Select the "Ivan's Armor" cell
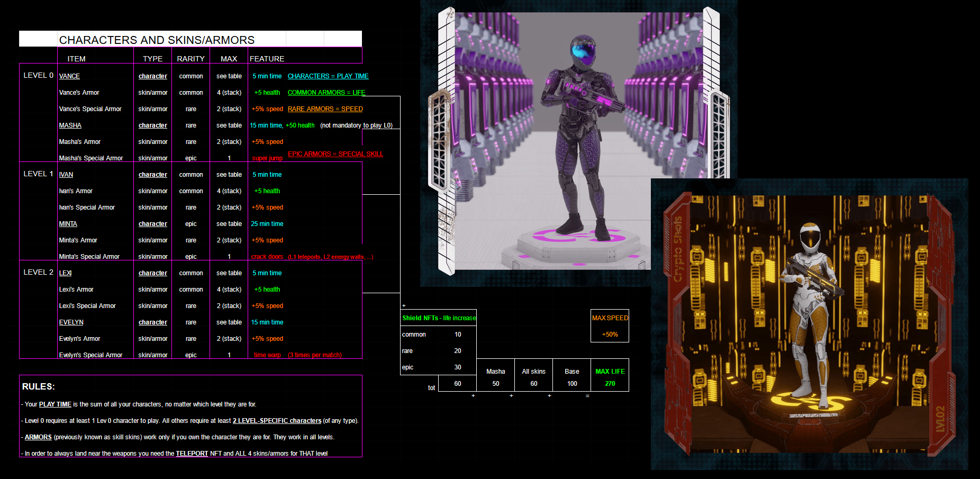The width and height of the screenshot is (980, 479). click(x=76, y=191)
